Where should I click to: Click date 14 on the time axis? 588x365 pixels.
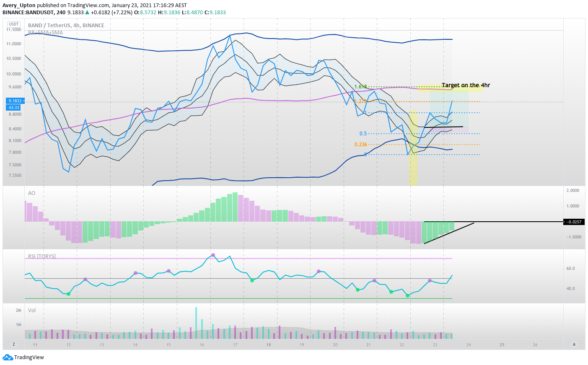pyautogui.click(x=135, y=345)
